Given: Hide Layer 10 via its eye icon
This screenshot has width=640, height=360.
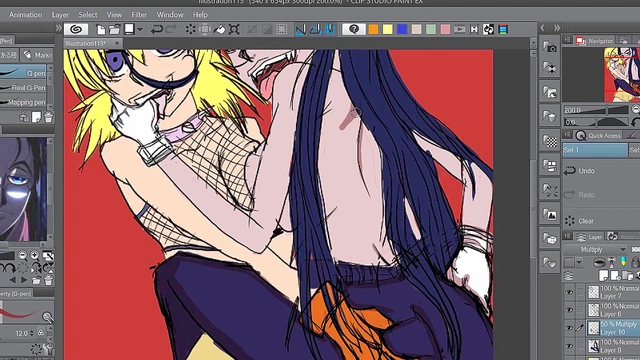Looking at the screenshot, I should 569,328.
